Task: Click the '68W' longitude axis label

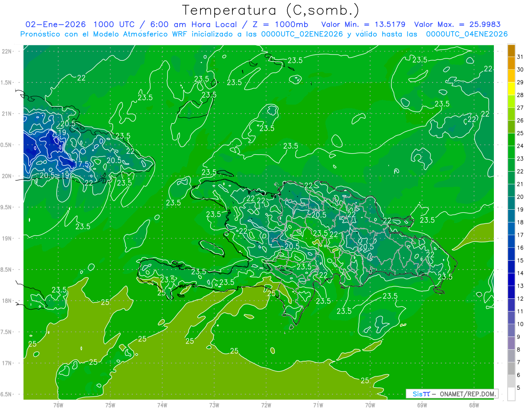Action: [x=474, y=405]
